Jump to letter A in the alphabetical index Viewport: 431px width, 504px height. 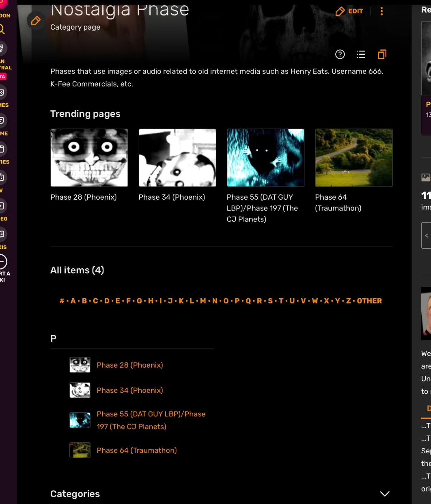tap(72, 301)
